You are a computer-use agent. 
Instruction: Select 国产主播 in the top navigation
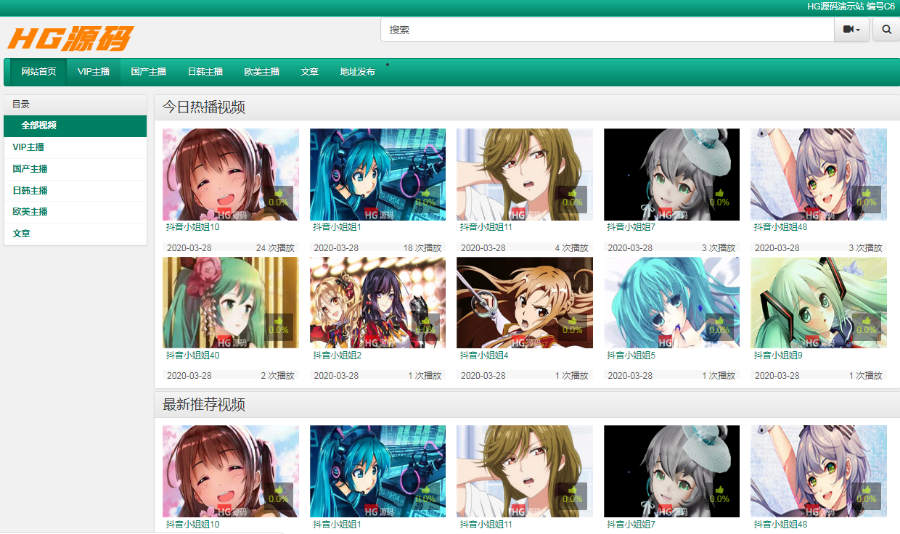[x=148, y=72]
